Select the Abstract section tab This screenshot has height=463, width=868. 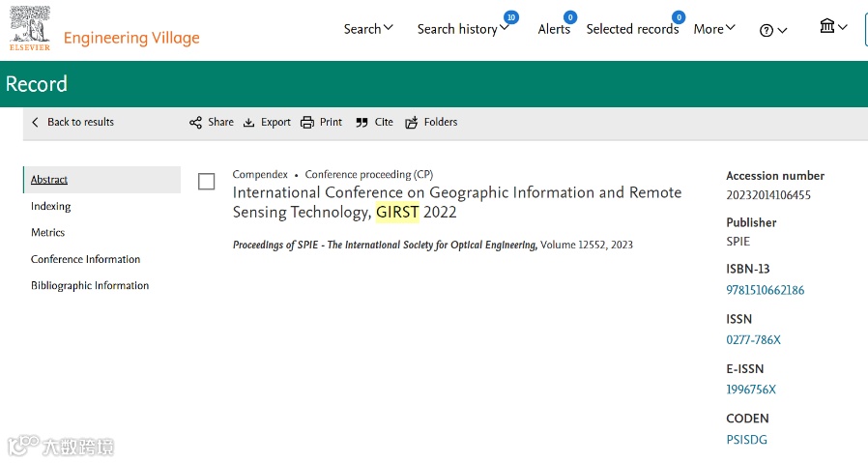101,180
